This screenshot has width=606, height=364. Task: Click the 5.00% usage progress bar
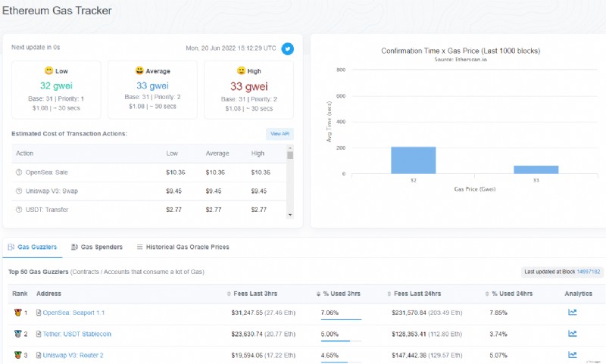[341, 341]
